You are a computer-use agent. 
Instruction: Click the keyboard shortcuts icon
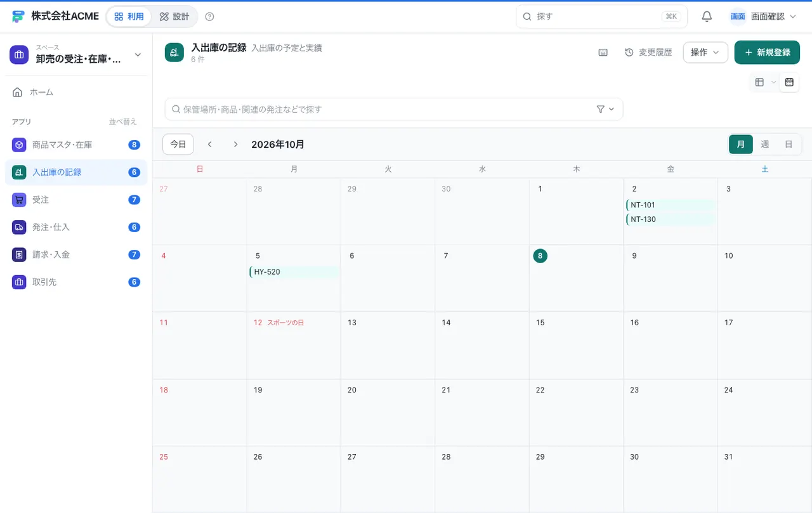pos(603,53)
